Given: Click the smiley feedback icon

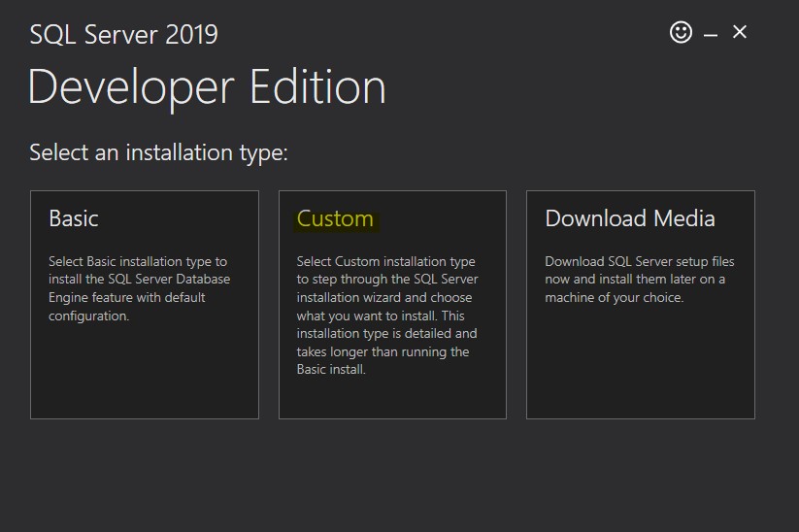Looking at the screenshot, I should point(681,33).
